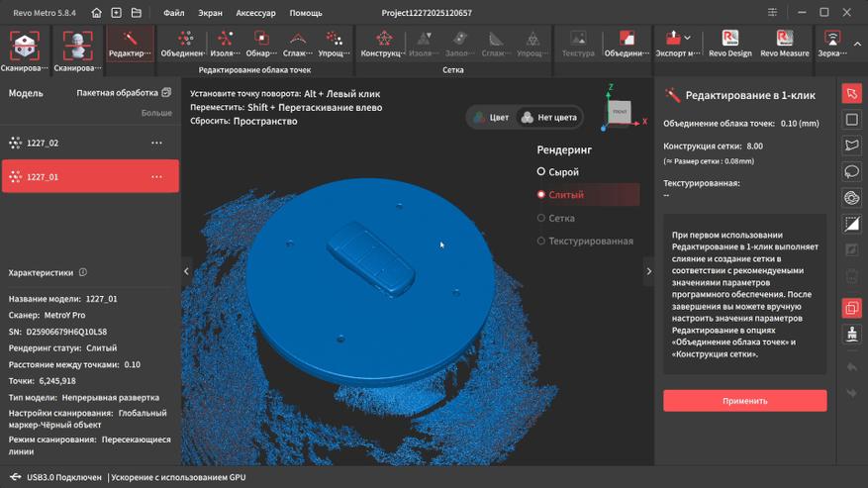Select the Сырой rendering option
Screen dimensions: 868x488
click(x=541, y=172)
